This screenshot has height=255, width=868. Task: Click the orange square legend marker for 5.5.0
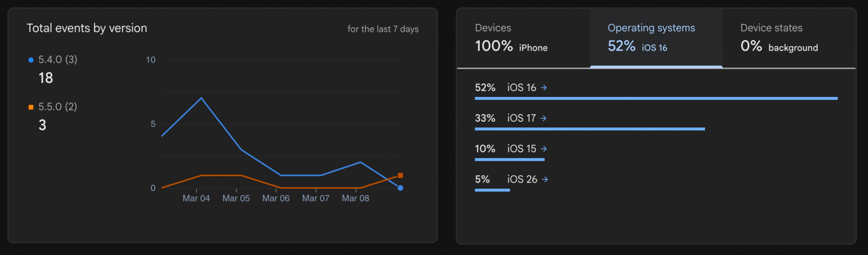(31, 107)
